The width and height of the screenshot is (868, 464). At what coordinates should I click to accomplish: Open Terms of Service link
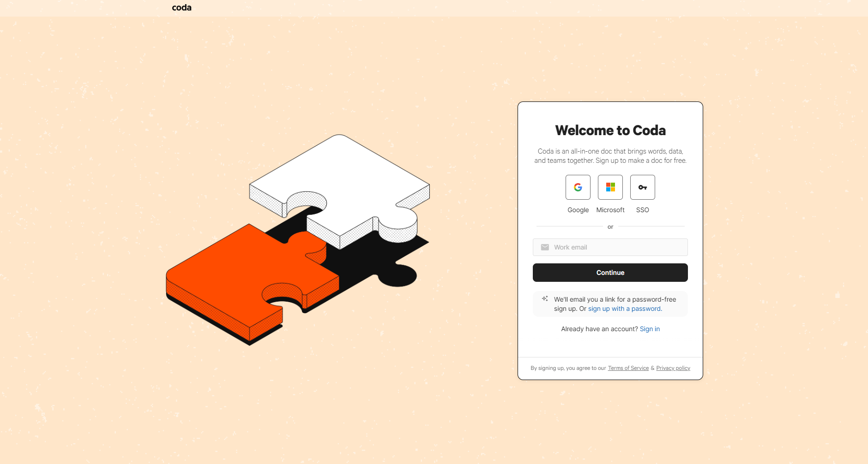pyautogui.click(x=628, y=368)
